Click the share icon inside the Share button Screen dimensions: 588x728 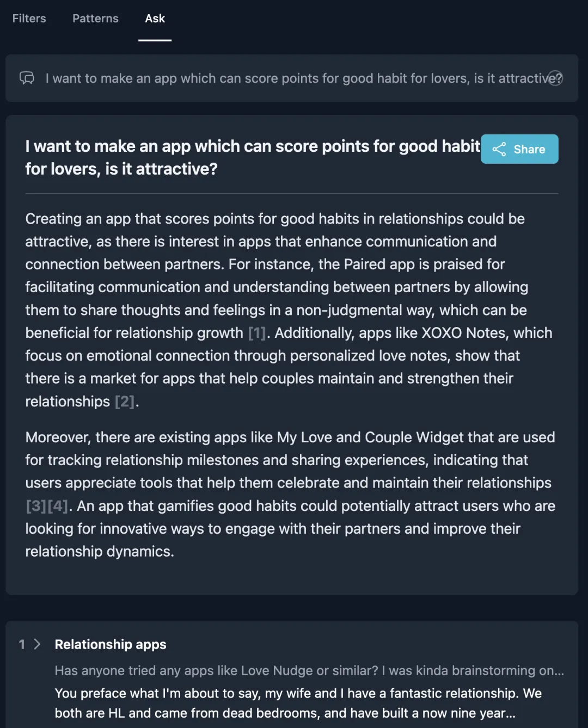click(x=499, y=149)
